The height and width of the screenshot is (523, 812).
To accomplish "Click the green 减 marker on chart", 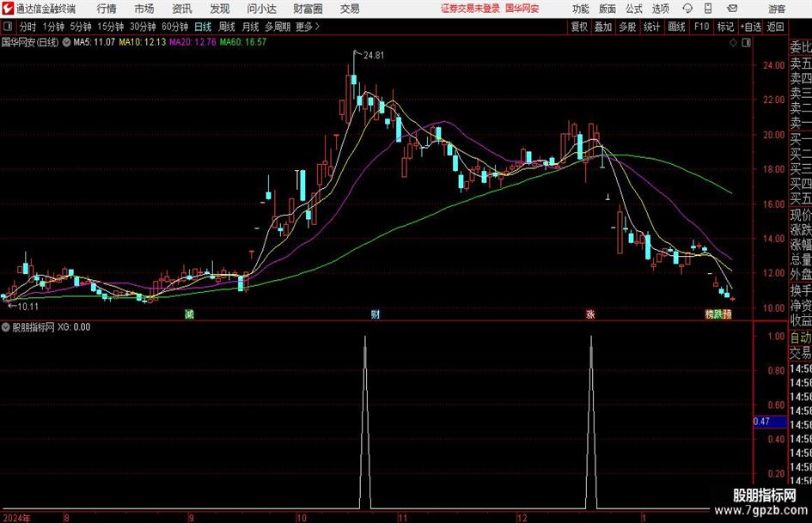I will [189, 314].
